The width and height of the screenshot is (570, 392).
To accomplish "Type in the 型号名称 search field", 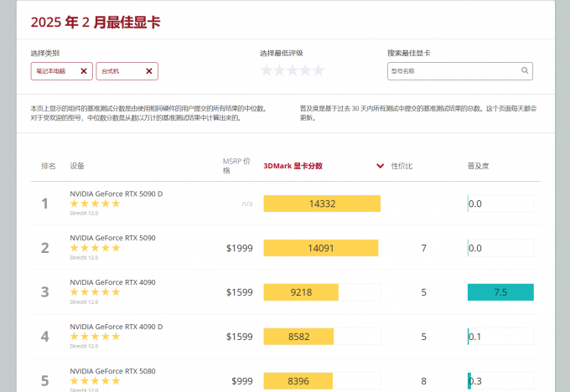I will pyautogui.click(x=453, y=71).
